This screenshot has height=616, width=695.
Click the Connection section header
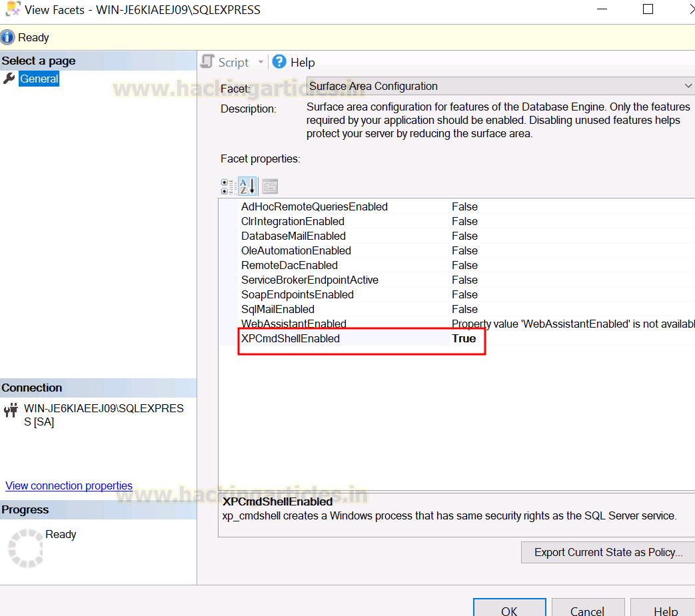[x=98, y=388]
